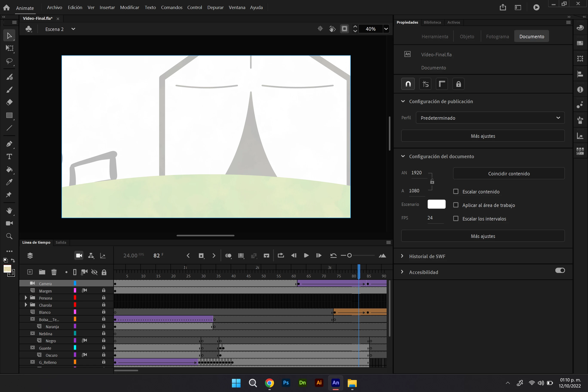Select the Lasso tool

coord(9,61)
